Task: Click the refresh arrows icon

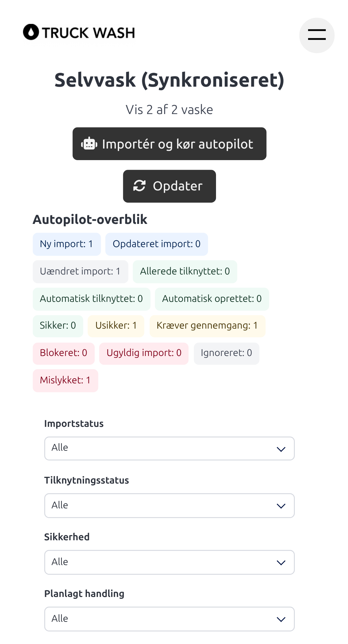Action: coord(139,186)
